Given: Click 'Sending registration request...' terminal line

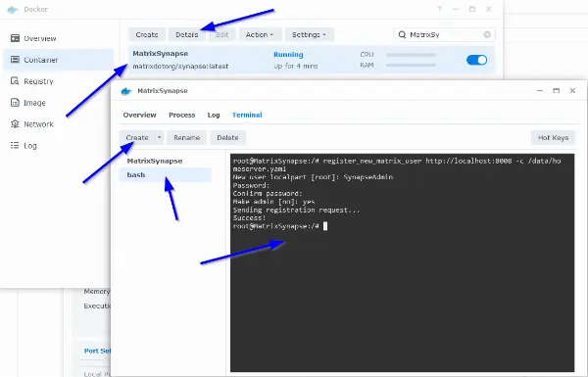Looking at the screenshot, I should point(296,210).
